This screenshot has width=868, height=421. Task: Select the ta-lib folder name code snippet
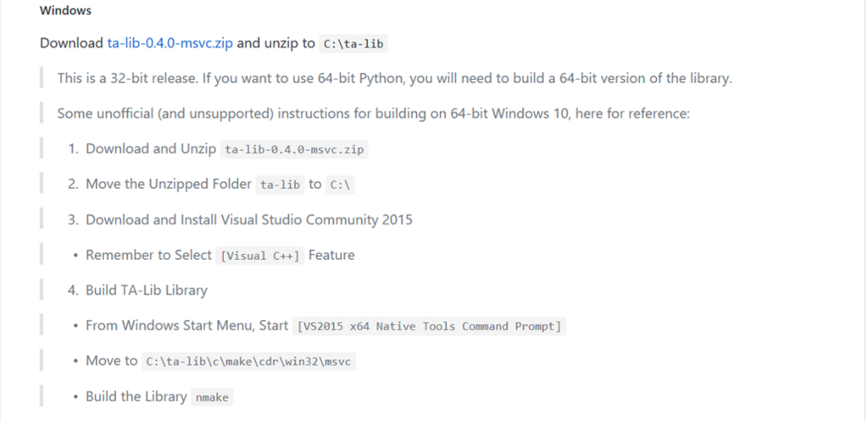(280, 185)
